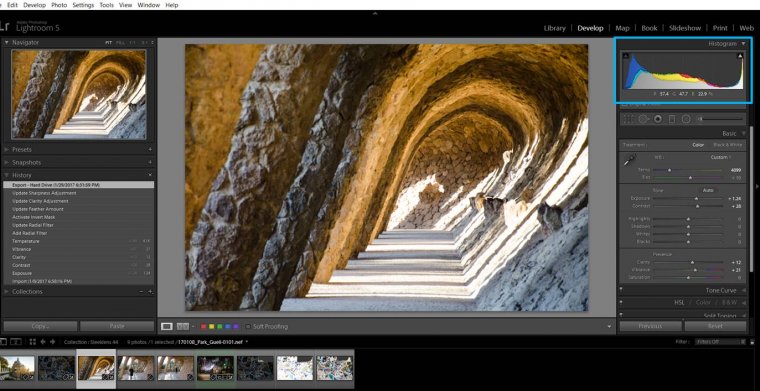Collapse the Histogram panel
Image resolution: width=760 pixels, height=391 pixels.
coord(744,44)
